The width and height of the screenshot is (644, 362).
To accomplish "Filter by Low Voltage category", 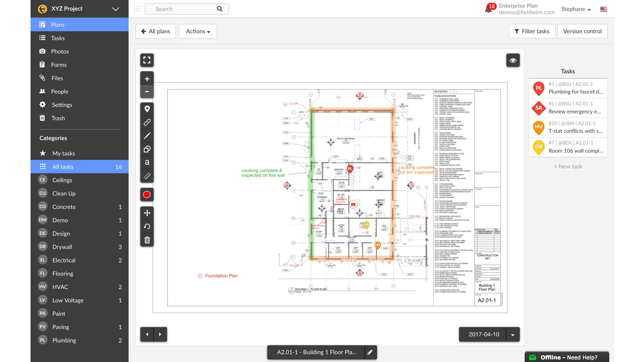I will (x=79, y=300).
